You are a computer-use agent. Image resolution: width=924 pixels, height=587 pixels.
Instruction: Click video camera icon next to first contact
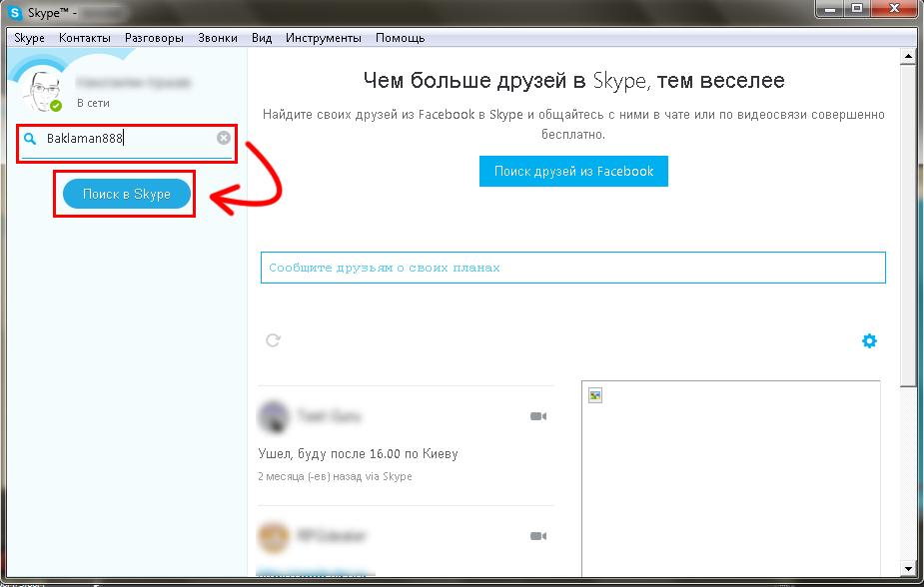(x=538, y=416)
